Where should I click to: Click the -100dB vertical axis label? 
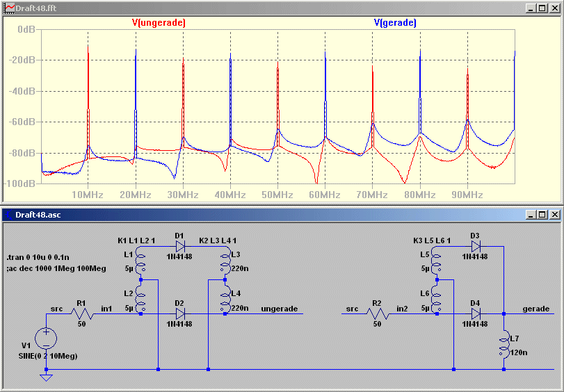pyautogui.click(x=19, y=183)
